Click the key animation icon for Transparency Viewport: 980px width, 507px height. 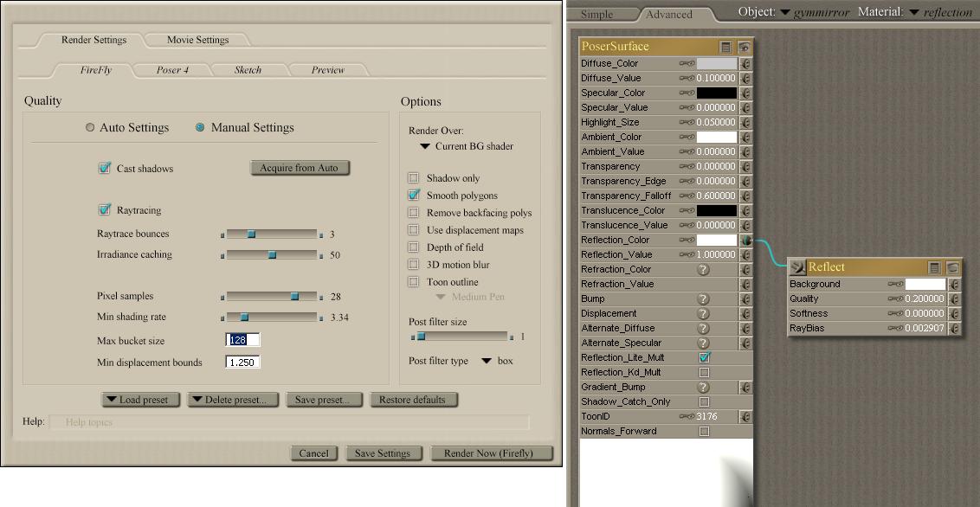pos(687,166)
